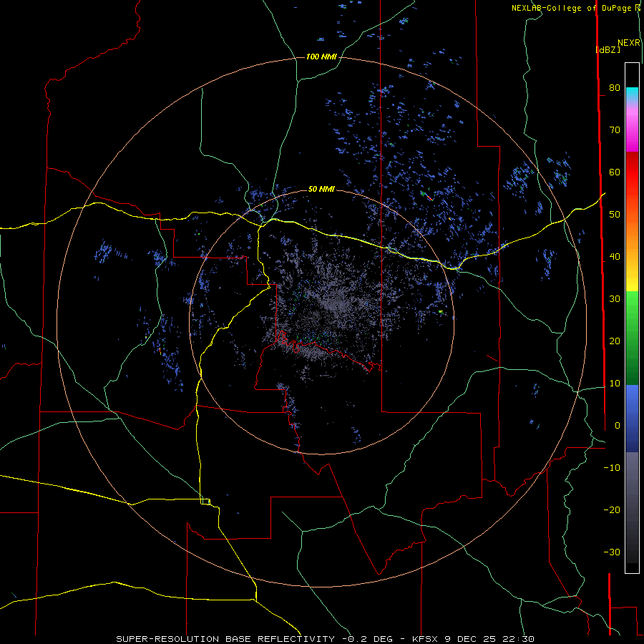This screenshot has width=644, height=644.
Task: Click the [dBZ] units label
Action: point(608,50)
